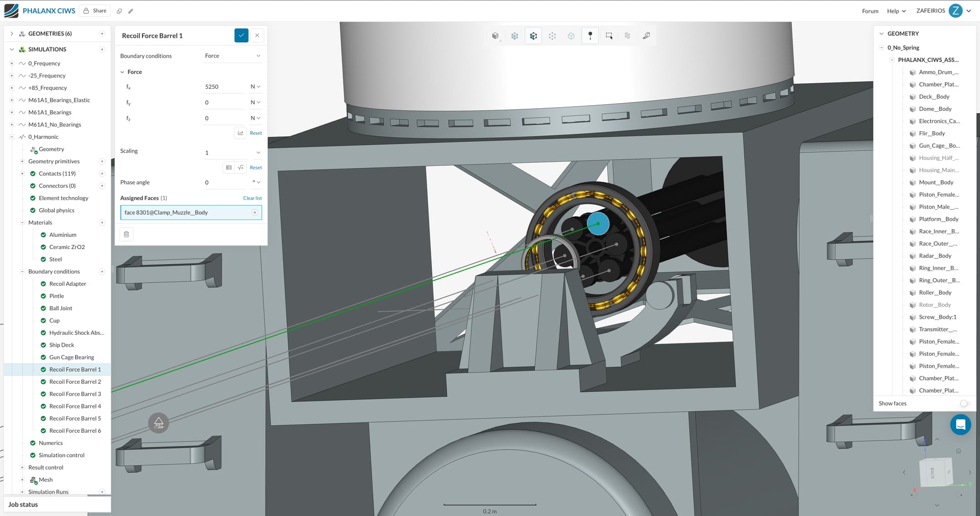The height and width of the screenshot is (516, 980).
Task: Click the pencil rename icon beside Share
Action: [131, 11]
